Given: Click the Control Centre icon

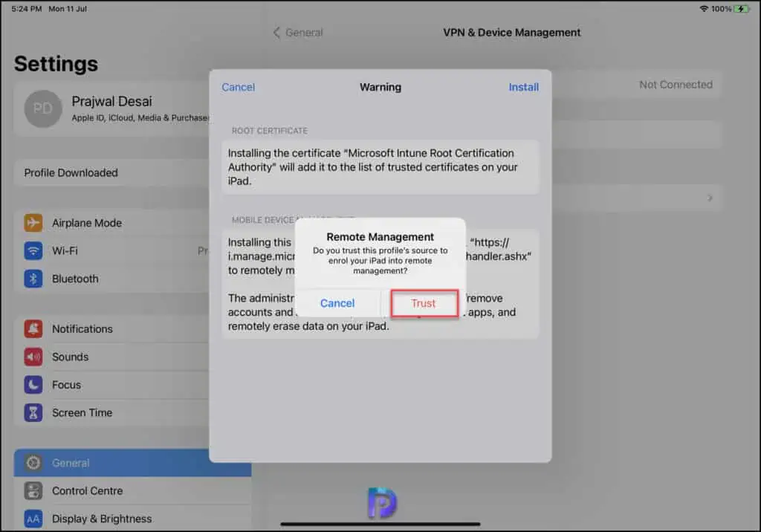Looking at the screenshot, I should (x=33, y=491).
